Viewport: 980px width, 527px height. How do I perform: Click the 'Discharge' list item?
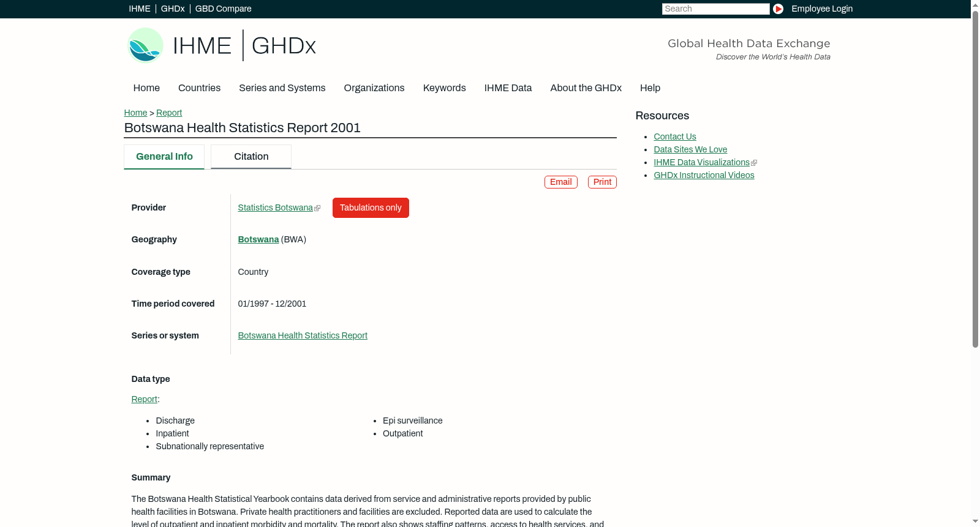pos(175,420)
